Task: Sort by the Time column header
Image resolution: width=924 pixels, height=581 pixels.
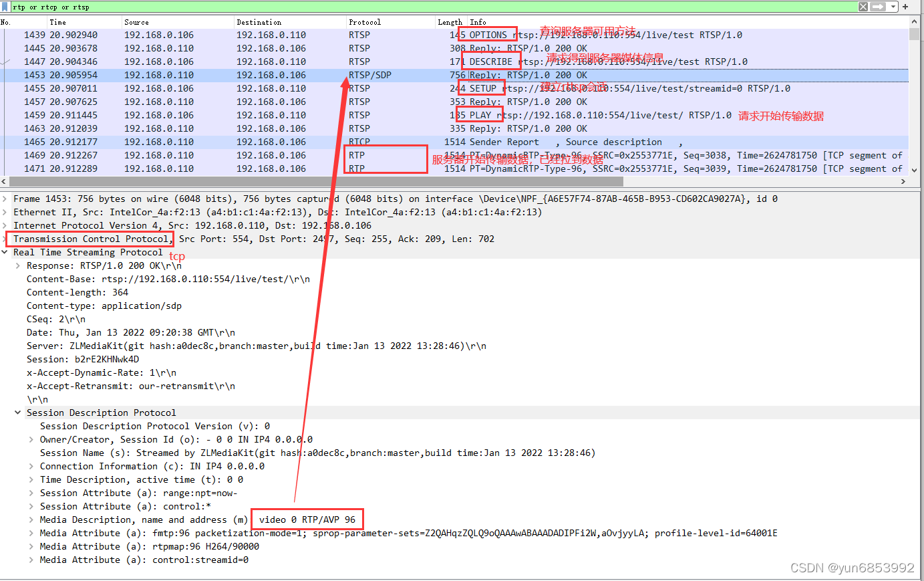Action: [x=58, y=22]
